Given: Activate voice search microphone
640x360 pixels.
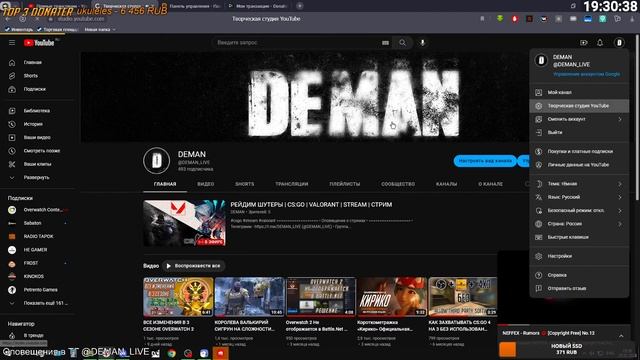Looking at the screenshot, I should [x=422, y=42].
